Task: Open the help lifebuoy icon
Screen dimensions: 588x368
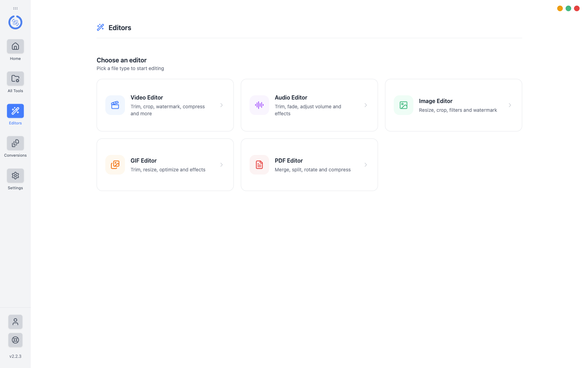Action: 15,340
